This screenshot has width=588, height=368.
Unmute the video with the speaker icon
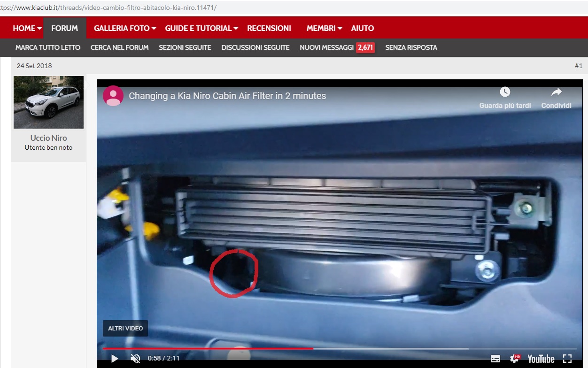(x=135, y=359)
